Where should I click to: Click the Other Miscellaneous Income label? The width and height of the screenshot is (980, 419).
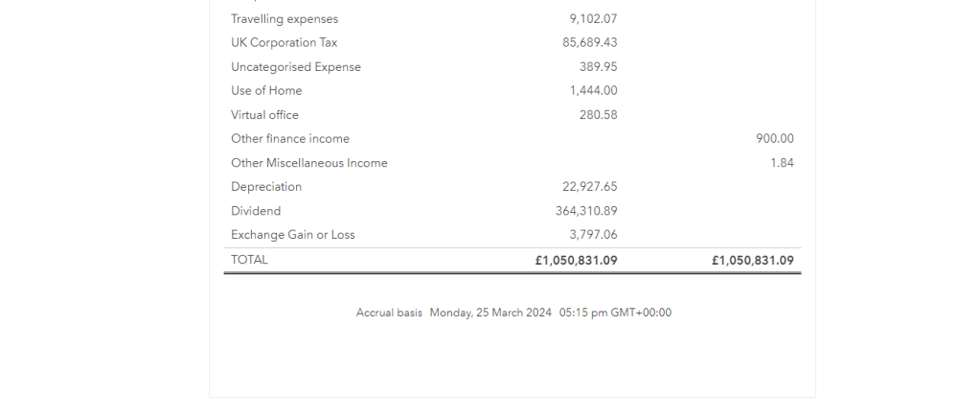click(308, 163)
